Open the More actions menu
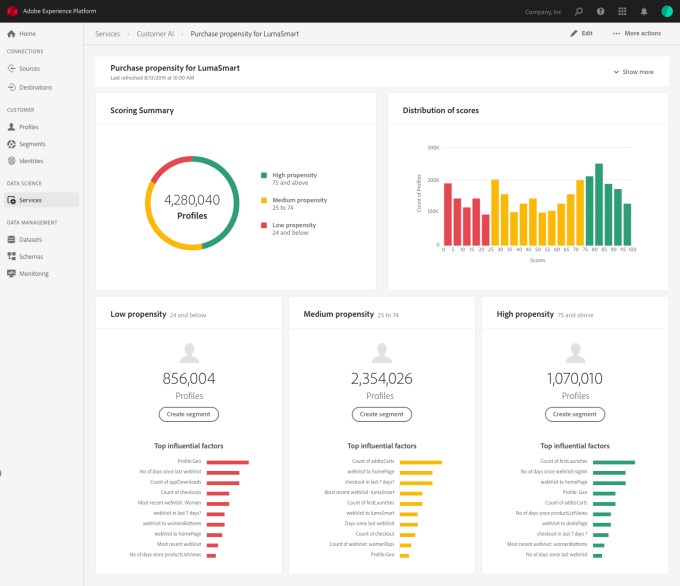This screenshot has width=680, height=586. click(x=636, y=33)
